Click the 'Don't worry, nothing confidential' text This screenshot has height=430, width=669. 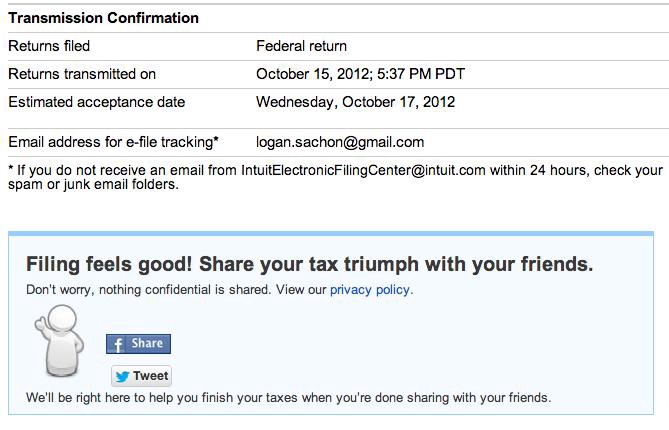pyautogui.click(x=148, y=290)
